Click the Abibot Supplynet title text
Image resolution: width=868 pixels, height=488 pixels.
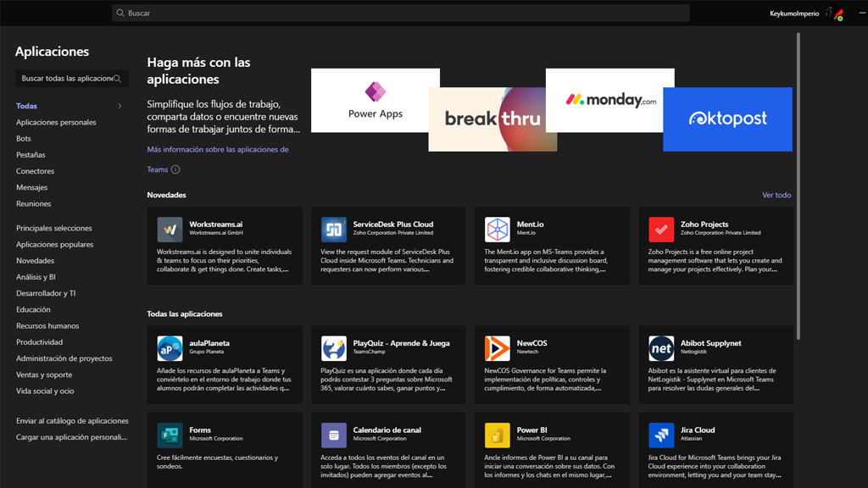[711, 343]
